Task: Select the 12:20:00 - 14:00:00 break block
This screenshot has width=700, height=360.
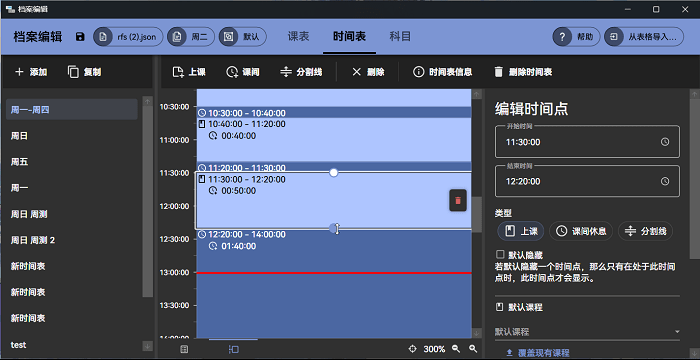Action: tap(334, 284)
